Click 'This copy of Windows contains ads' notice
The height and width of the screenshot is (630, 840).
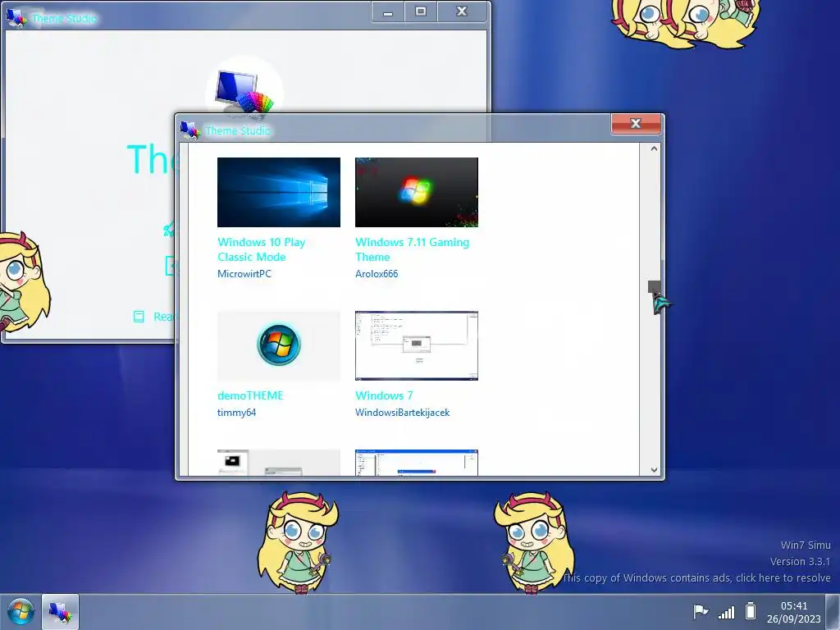click(696, 578)
